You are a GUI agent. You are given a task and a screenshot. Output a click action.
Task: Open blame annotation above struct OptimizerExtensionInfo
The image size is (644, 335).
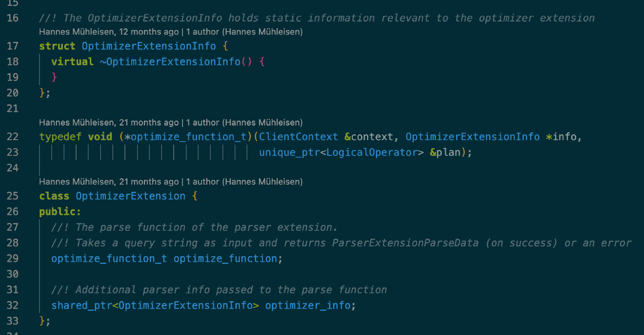171,32
